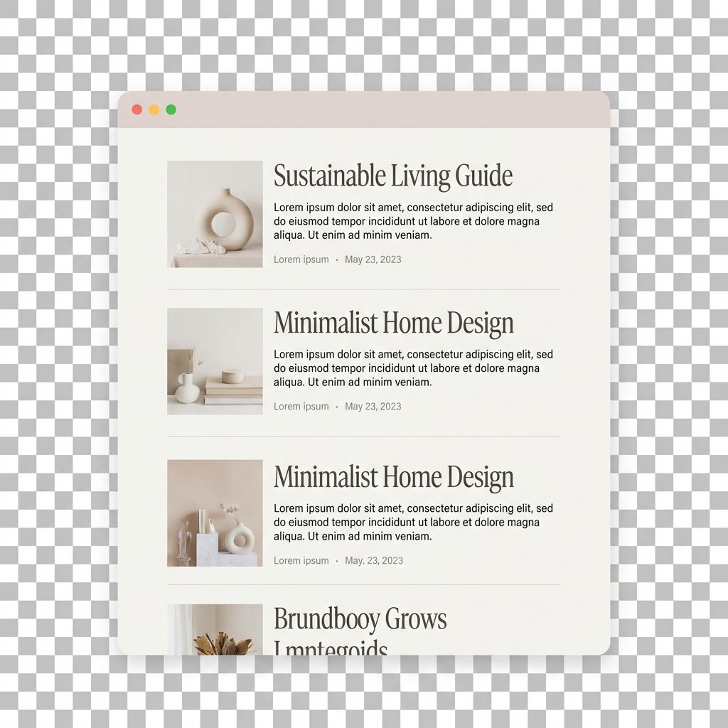728x728 pixels.
Task: Click the date under Sustainable Living Guide
Action: coord(373,259)
